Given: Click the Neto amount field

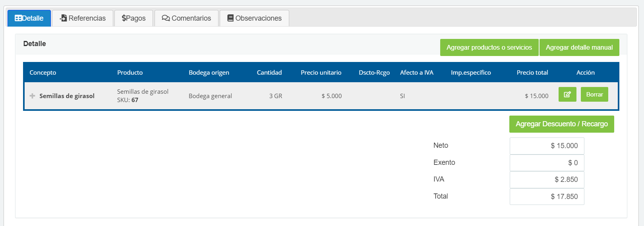Looking at the screenshot, I should coord(547,146).
